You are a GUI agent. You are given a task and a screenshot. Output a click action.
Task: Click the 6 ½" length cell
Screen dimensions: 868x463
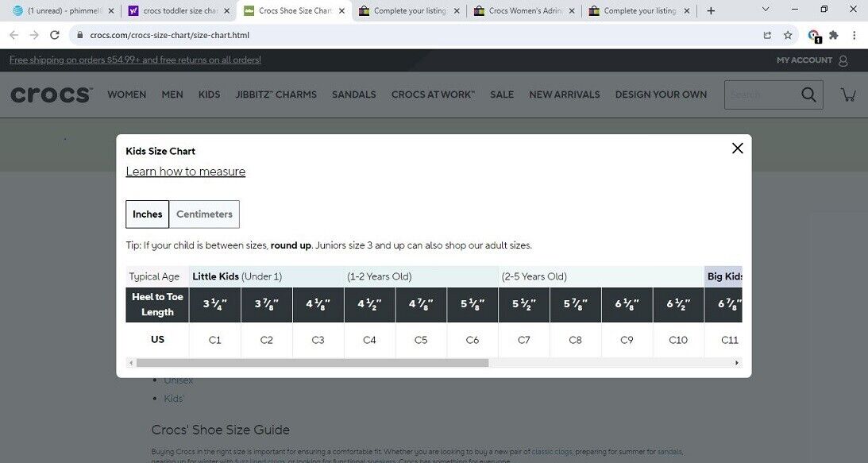678,305
